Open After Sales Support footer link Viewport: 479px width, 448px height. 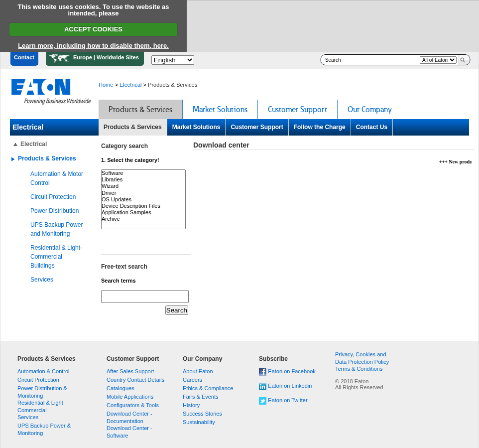[x=130, y=371]
